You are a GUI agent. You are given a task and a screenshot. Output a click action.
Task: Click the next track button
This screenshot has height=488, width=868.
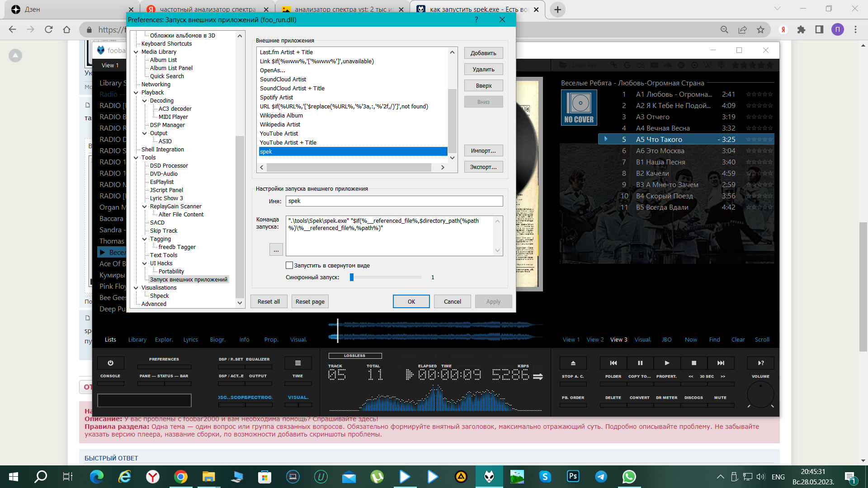coord(721,363)
